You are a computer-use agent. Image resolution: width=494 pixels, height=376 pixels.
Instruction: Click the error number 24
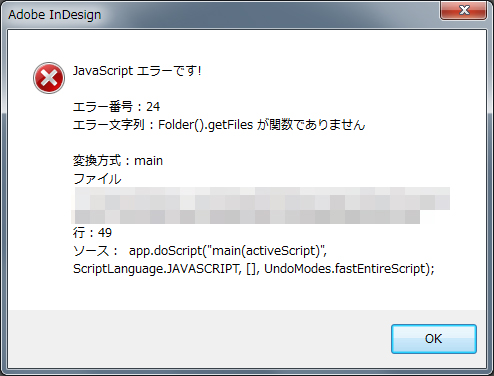click(x=153, y=107)
